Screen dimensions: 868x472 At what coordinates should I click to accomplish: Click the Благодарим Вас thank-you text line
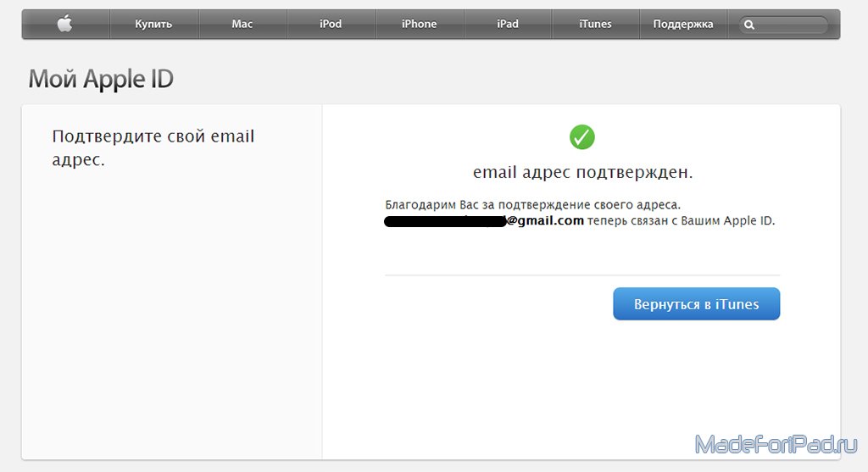tap(533, 205)
